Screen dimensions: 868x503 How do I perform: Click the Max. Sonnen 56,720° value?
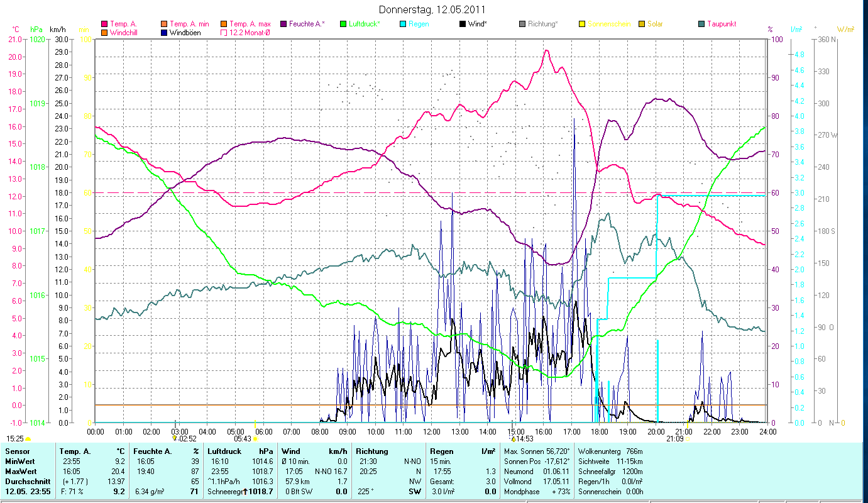[x=538, y=451]
